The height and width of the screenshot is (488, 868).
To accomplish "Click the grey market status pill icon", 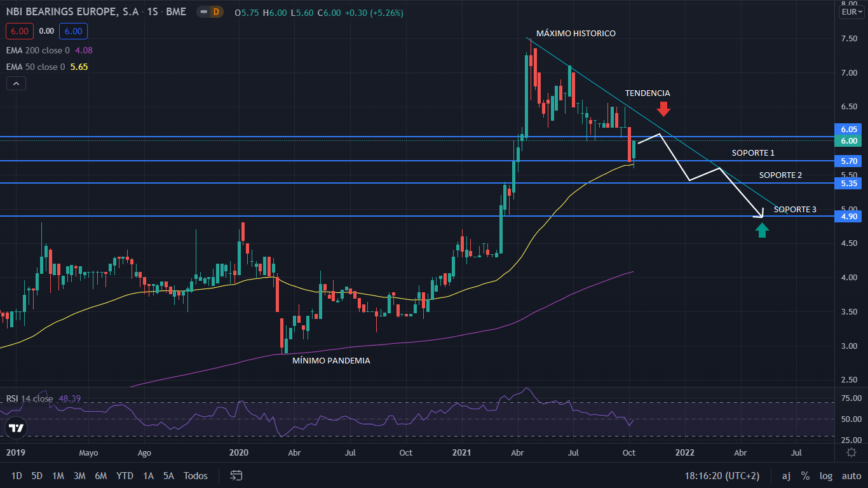I will pyautogui.click(x=203, y=12).
